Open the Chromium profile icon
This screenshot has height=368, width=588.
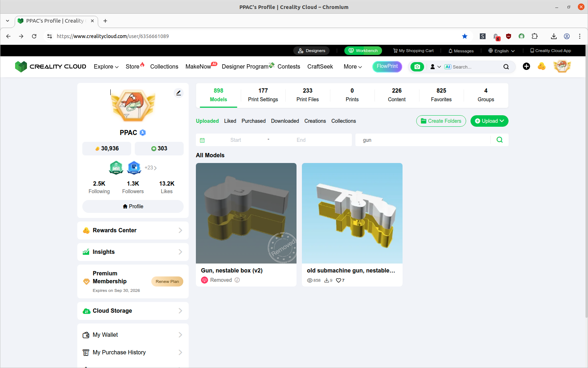point(567,36)
